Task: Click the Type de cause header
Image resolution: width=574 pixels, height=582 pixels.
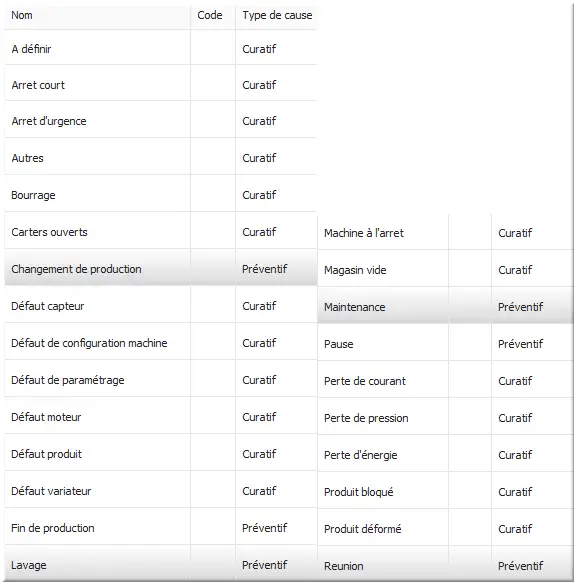Action: (x=276, y=16)
